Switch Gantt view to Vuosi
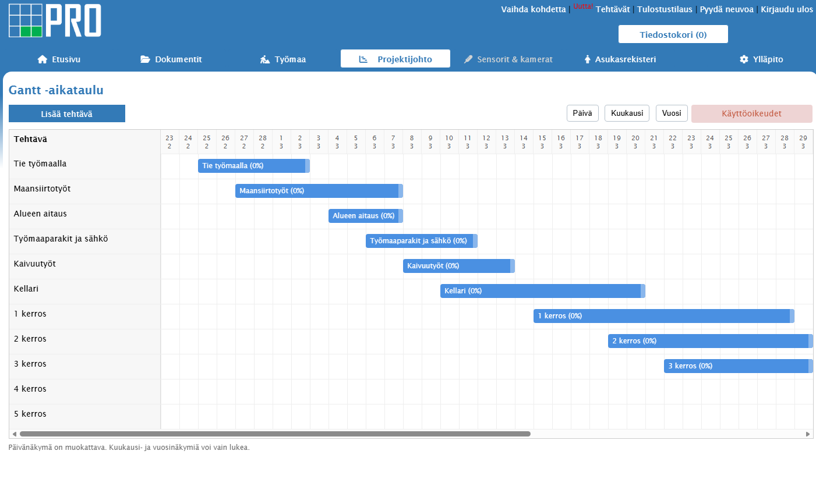Screen dimensions: 816x504 [x=672, y=113]
